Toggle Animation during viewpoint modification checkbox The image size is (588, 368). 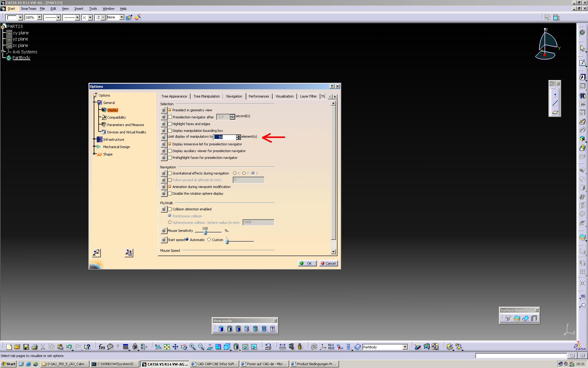point(170,187)
